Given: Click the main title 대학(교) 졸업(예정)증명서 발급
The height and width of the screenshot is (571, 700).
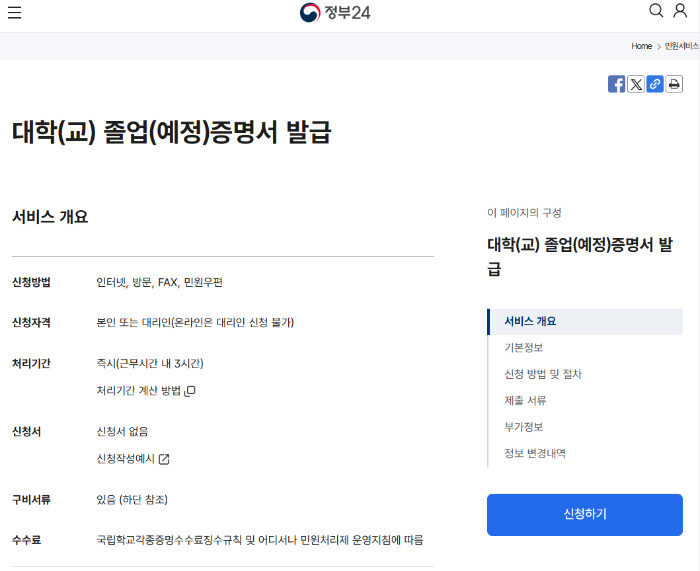Looking at the screenshot, I should (171, 132).
